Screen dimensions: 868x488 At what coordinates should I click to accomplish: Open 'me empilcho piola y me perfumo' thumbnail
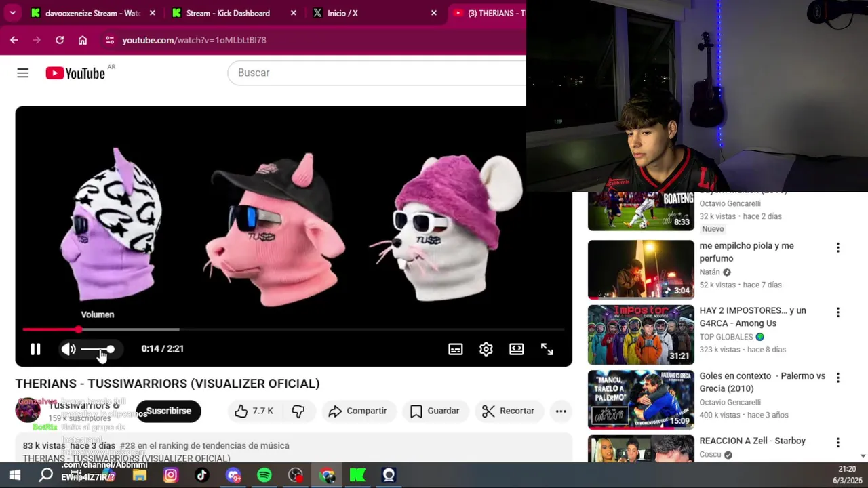pyautogui.click(x=641, y=269)
